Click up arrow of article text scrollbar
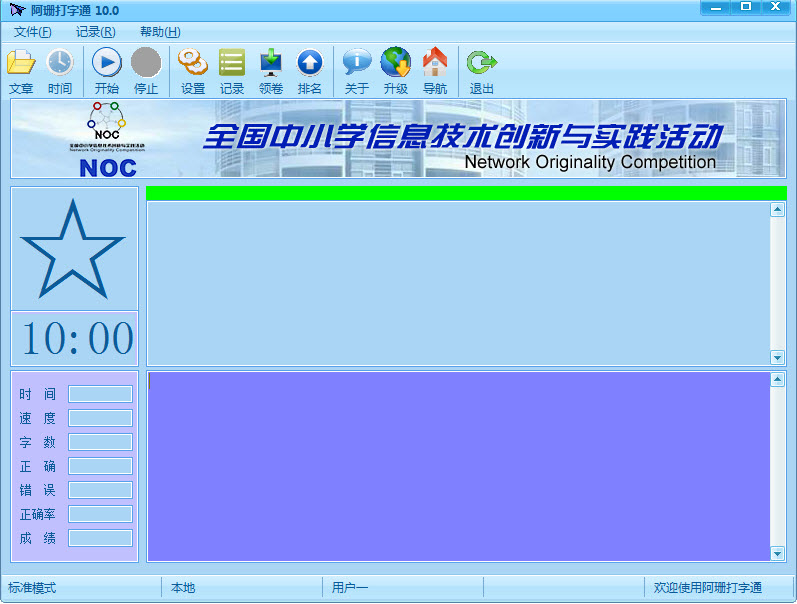Viewport: 797px width, 604px height. (x=777, y=209)
